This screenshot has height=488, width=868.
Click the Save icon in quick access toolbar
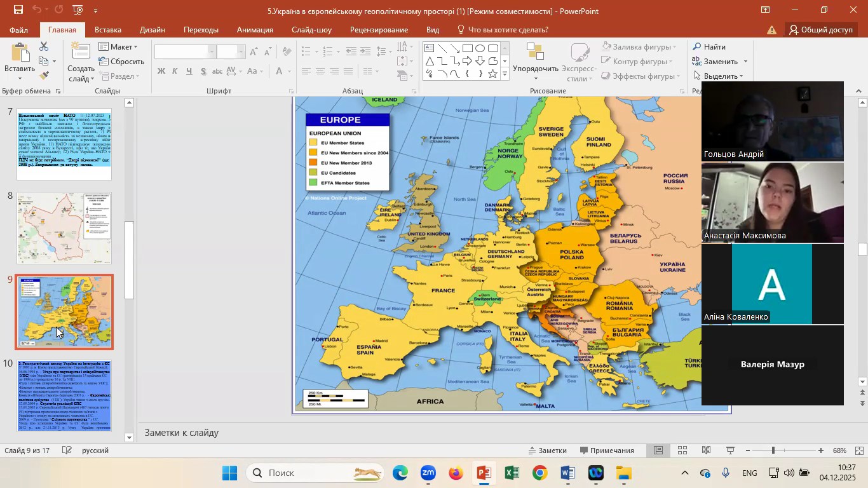(18, 10)
